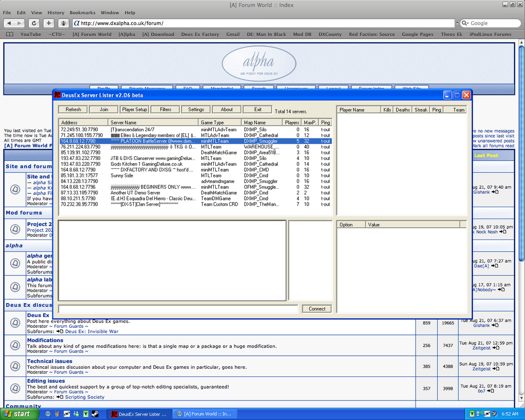Screen dimensions: 525x420
Task: Launch the Steam quick launch icon
Action: coord(95,414)
